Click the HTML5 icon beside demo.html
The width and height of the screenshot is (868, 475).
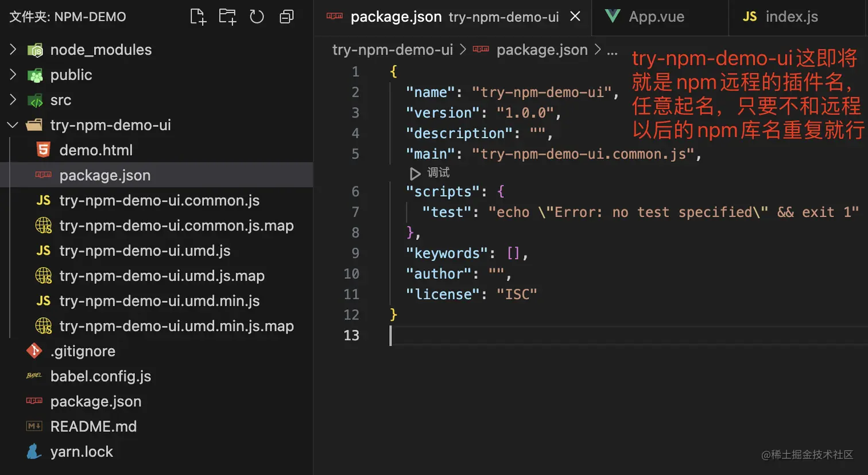(44, 150)
